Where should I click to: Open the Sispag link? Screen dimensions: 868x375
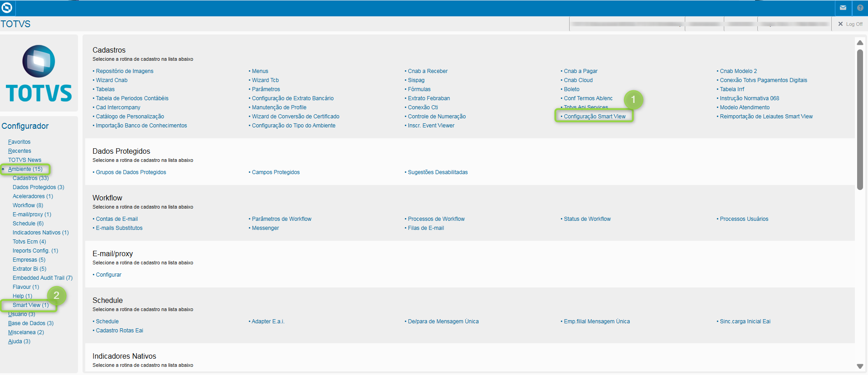click(416, 80)
